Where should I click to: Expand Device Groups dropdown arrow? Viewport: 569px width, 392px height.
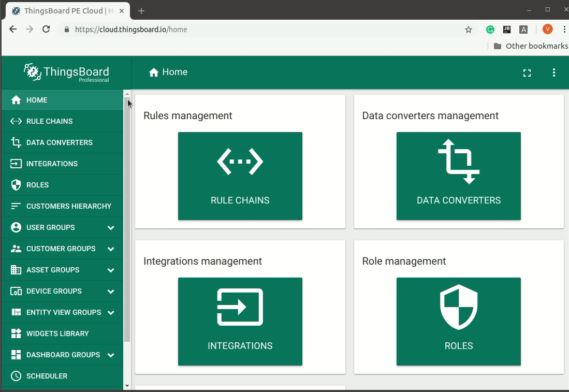pos(111,291)
